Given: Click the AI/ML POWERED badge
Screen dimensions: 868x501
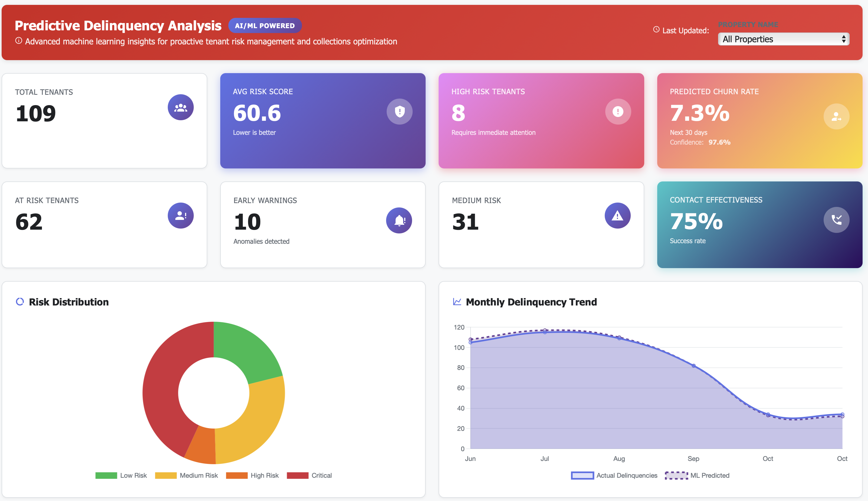Looking at the screenshot, I should point(265,25).
